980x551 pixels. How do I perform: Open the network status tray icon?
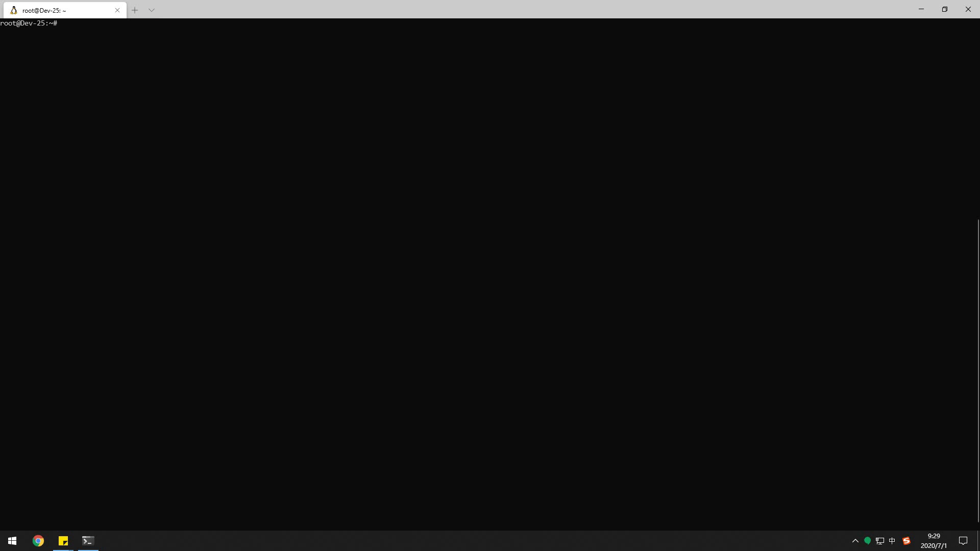click(x=880, y=541)
